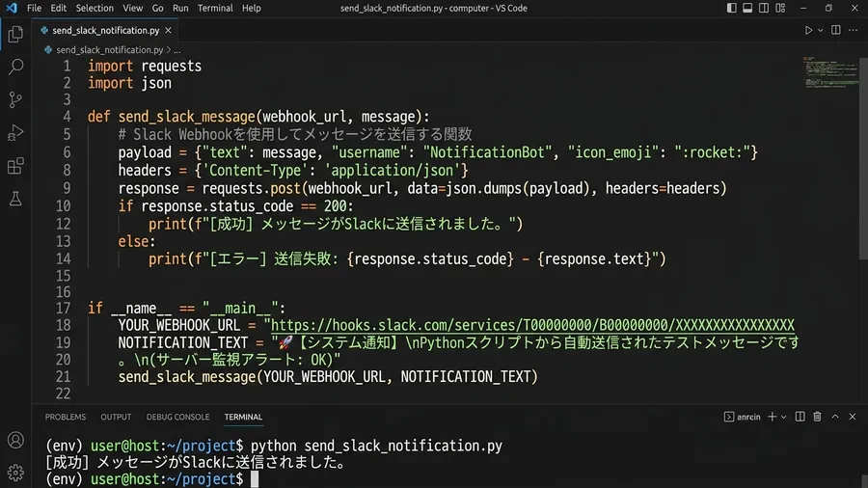Expand the breadcrumb ellipsis after file name
The height and width of the screenshot is (488, 868).
pyautogui.click(x=177, y=50)
